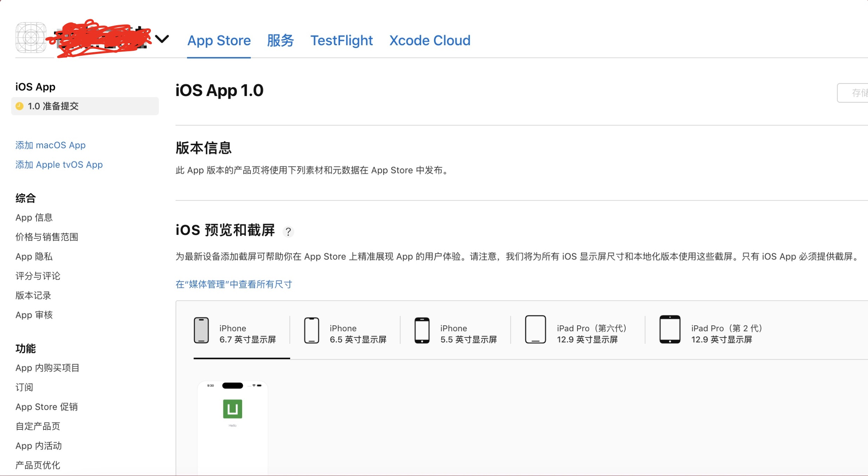
Task: Select the iPad Pro 第六代 device icon
Action: point(535,330)
